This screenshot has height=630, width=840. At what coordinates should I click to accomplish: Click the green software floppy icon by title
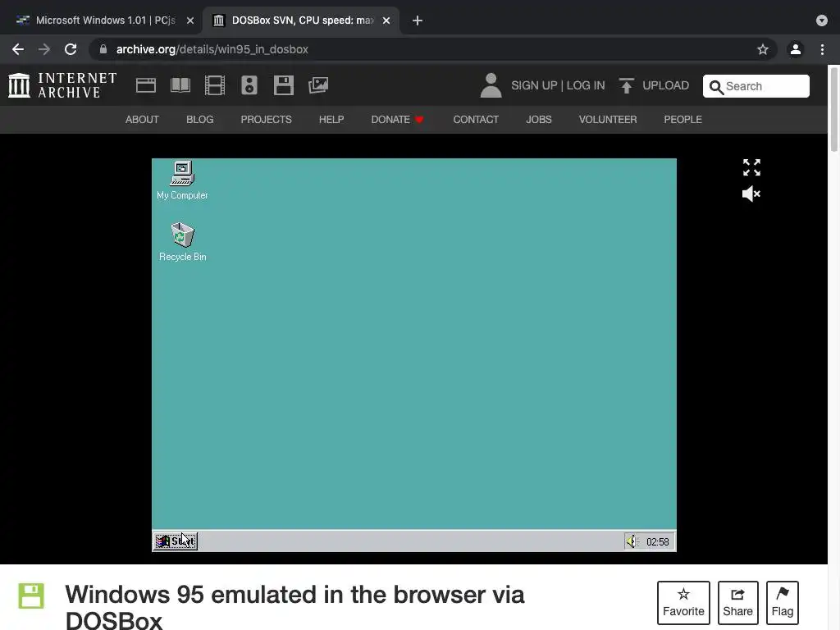point(31,596)
